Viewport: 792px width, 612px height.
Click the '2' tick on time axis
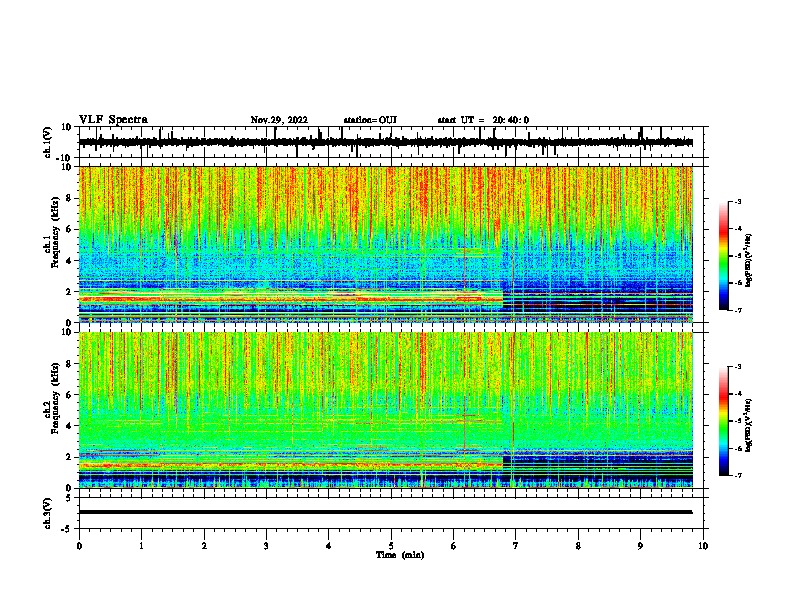tap(204, 546)
